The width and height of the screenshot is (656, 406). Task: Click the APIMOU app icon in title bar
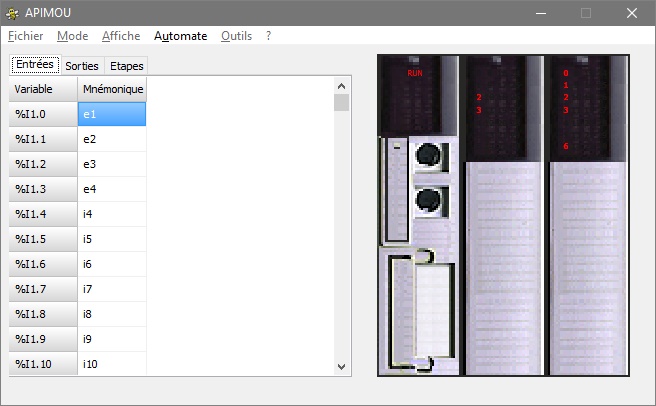coord(12,13)
